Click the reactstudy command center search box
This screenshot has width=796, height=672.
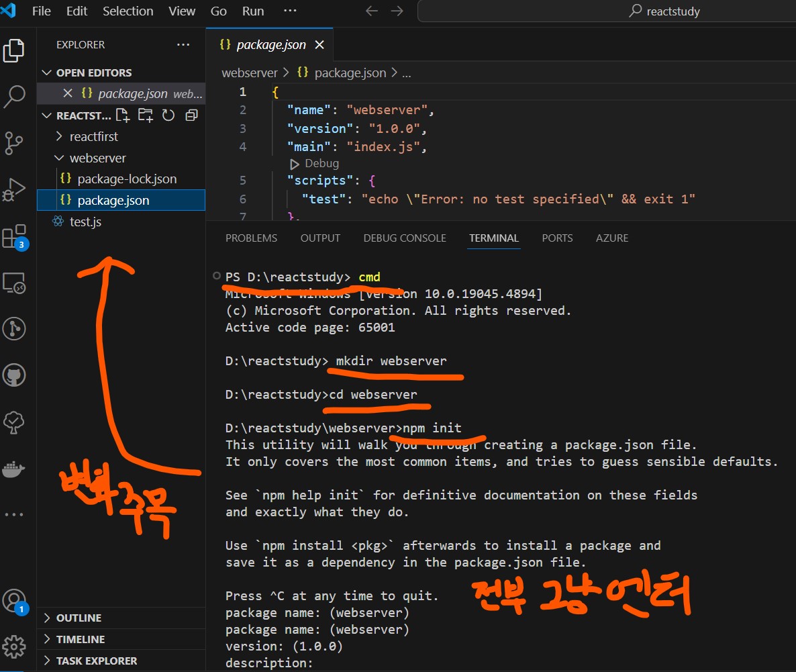click(x=607, y=11)
